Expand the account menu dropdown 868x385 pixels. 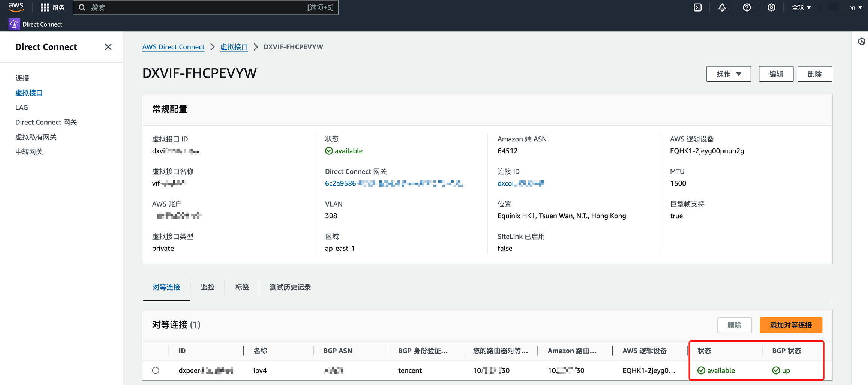tap(856, 7)
